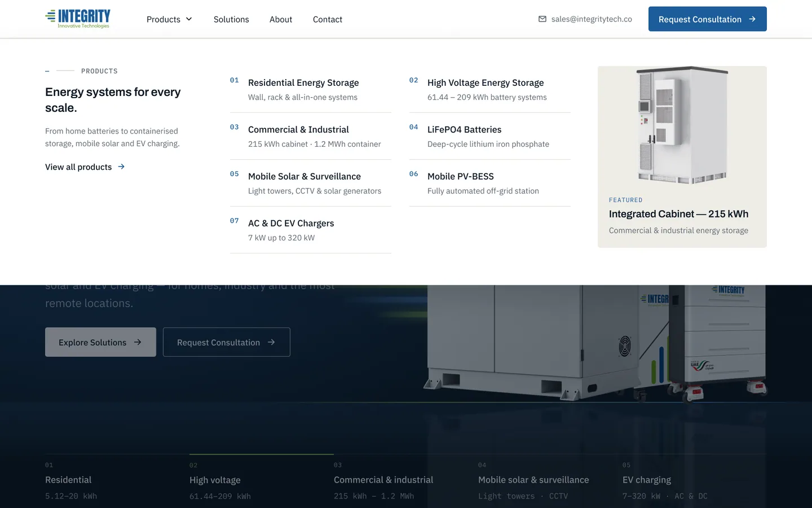The height and width of the screenshot is (508, 812).
Task: Click the View all products link
Action: [85, 167]
